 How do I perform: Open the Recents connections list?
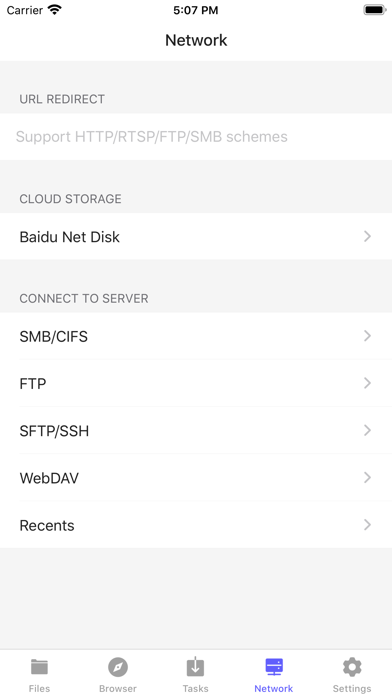[x=196, y=525]
